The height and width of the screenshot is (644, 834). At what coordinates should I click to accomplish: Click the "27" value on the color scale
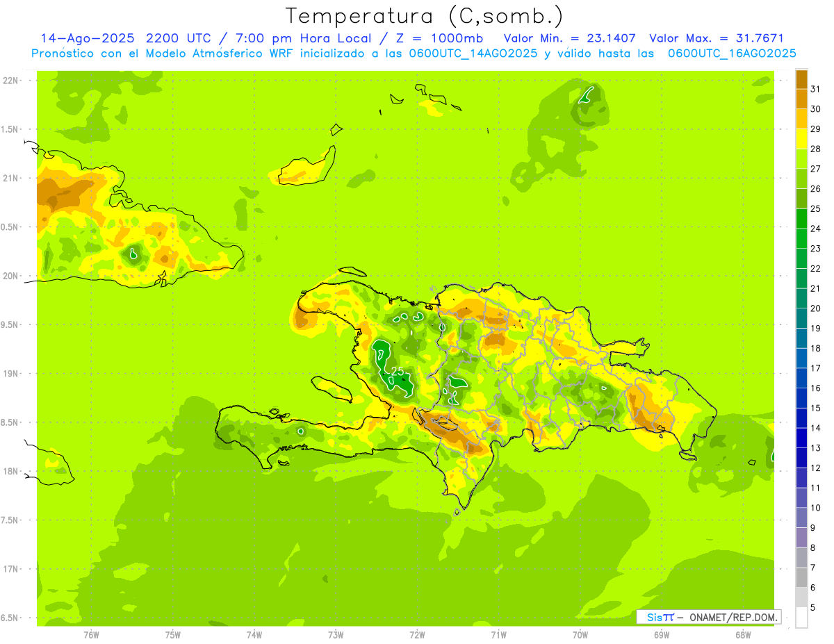pyautogui.click(x=816, y=169)
